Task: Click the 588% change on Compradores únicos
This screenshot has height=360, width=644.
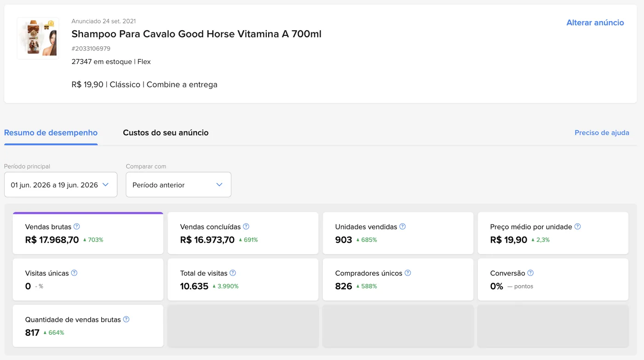Action: [367, 286]
